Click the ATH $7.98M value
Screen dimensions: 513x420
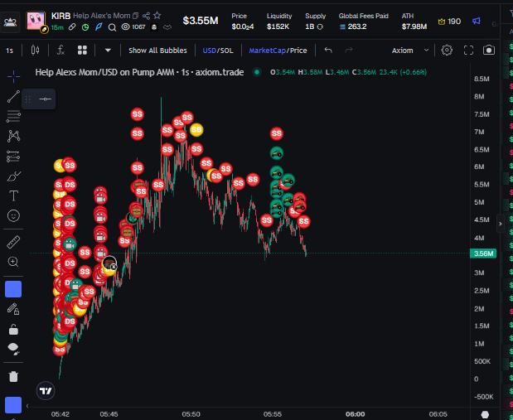click(414, 27)
